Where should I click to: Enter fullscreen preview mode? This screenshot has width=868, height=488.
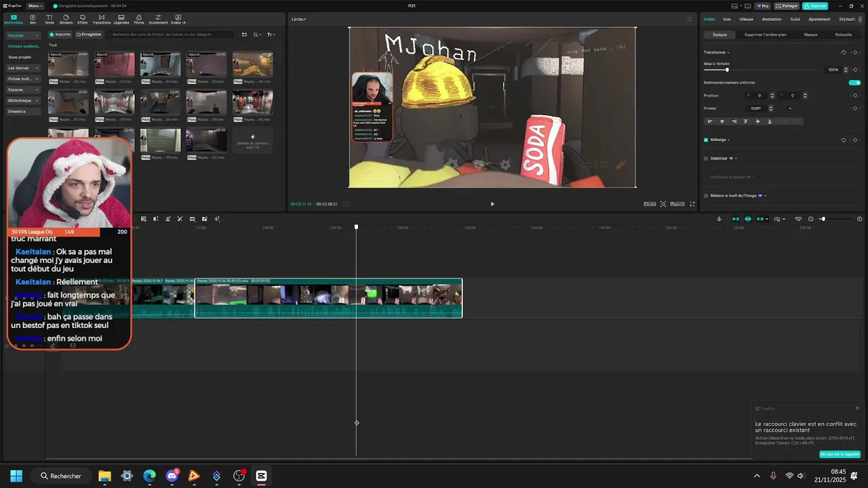[x=692, y=204]
